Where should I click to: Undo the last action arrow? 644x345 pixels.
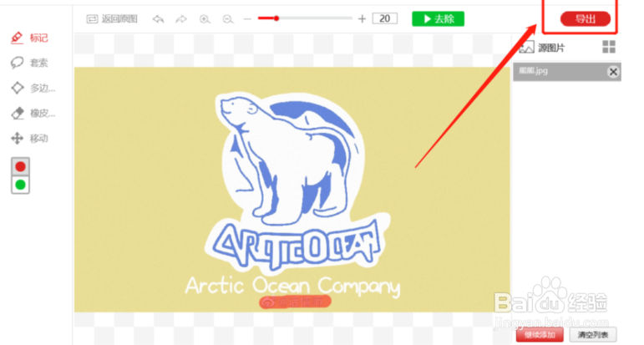pos(158,19)
